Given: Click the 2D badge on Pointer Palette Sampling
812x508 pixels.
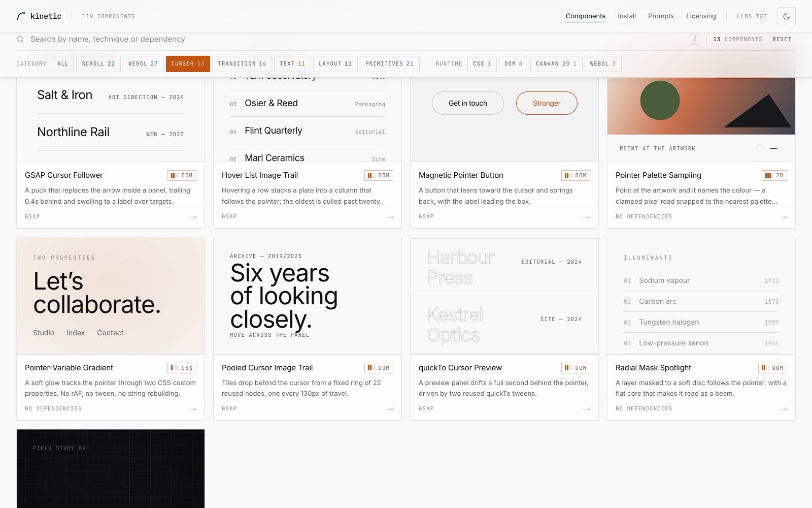Looking at the screenshot, I should (x=774, y=175).
